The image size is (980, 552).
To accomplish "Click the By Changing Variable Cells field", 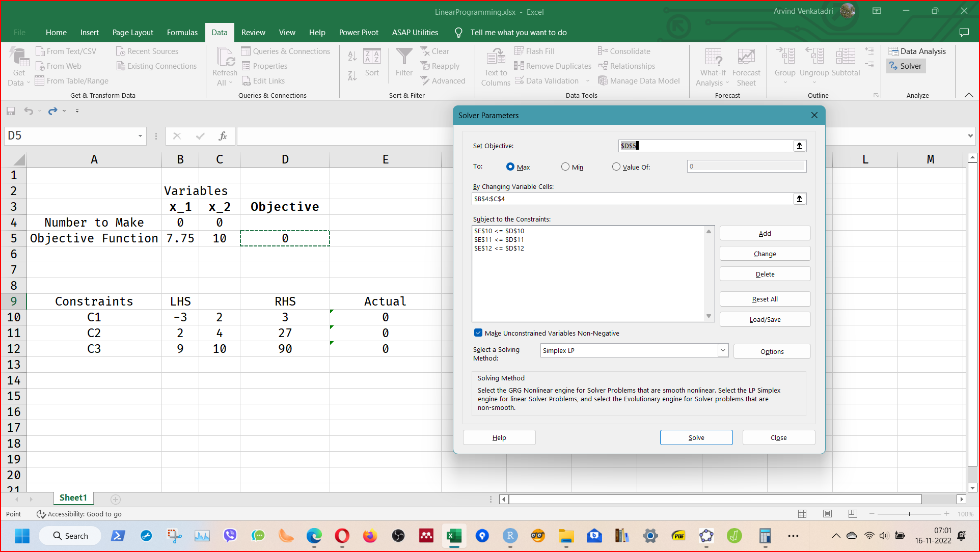I will [x=632, y=199].
